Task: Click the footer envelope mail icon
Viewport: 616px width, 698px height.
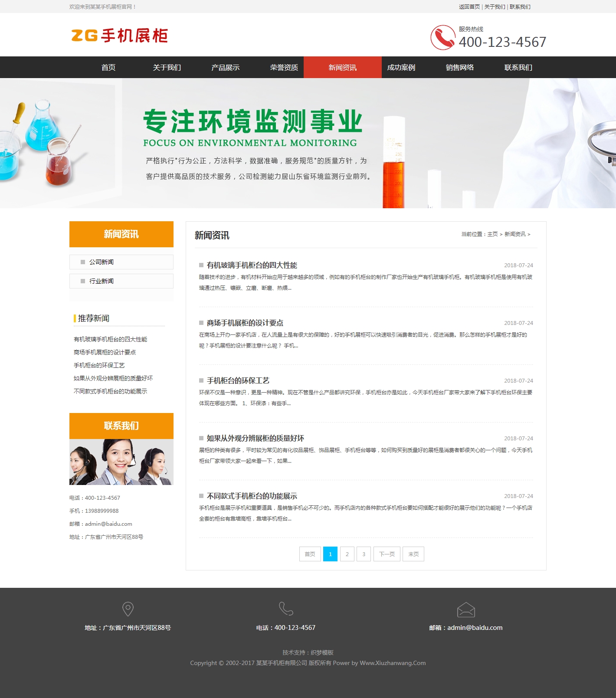Action: [x=466, y=610]
